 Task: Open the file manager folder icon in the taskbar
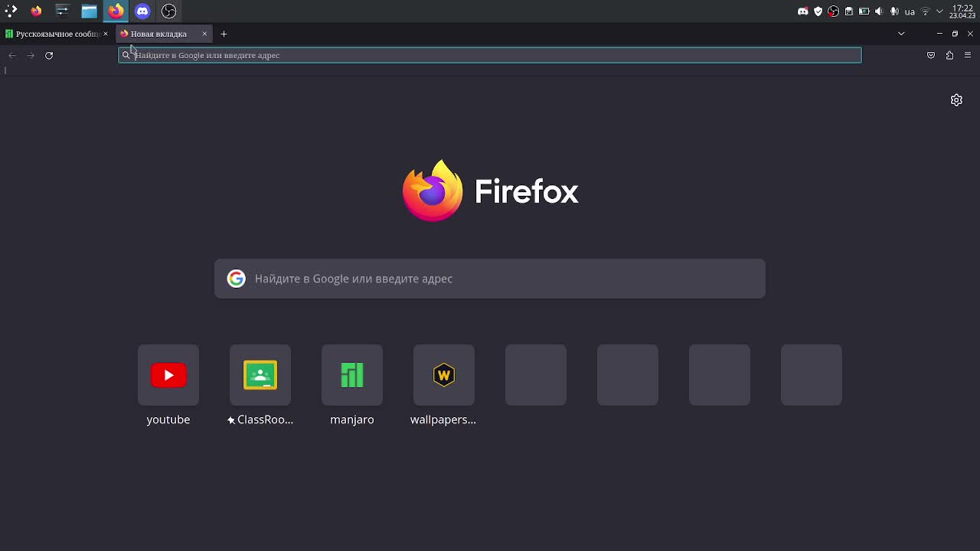coord(89,11)
